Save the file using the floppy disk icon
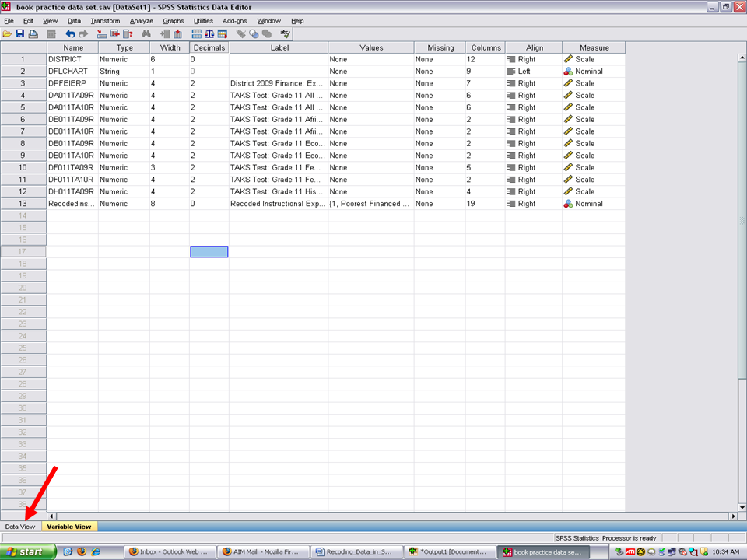Viewport: 747px width, 560px height. pos(19,34)
